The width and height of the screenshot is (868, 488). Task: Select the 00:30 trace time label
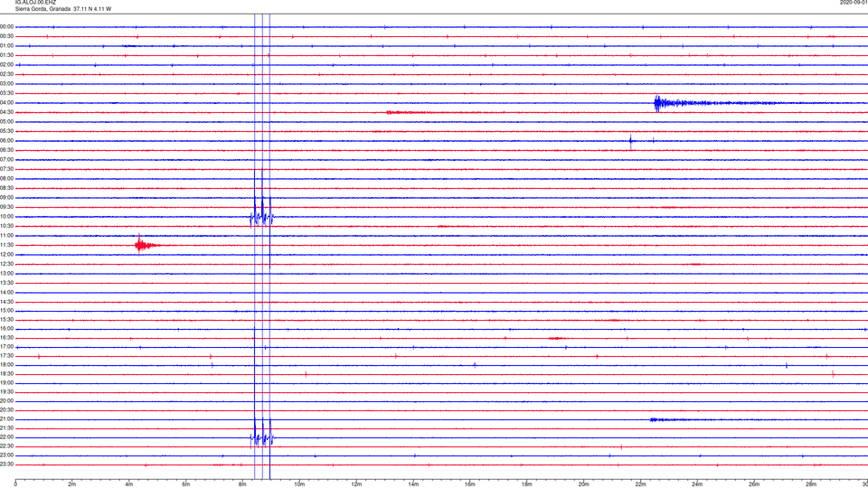click(x=6, y=36)
